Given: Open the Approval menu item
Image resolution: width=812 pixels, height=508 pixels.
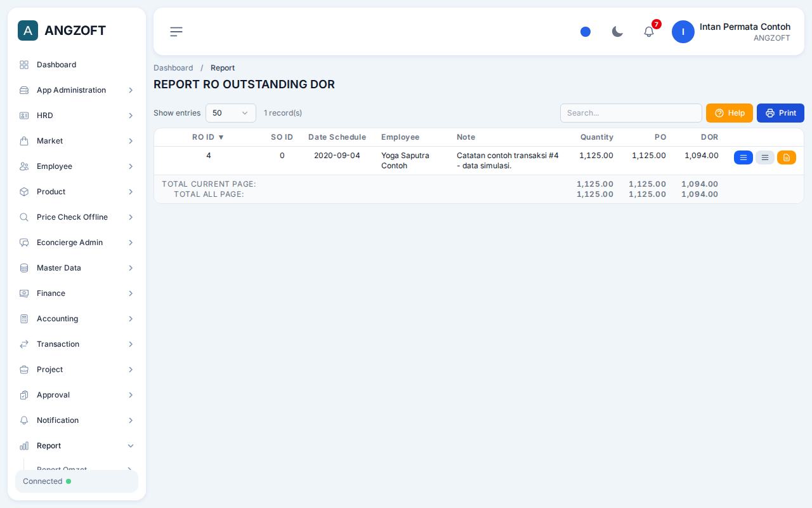Looking at the screenshot, I should pos(77,395).
